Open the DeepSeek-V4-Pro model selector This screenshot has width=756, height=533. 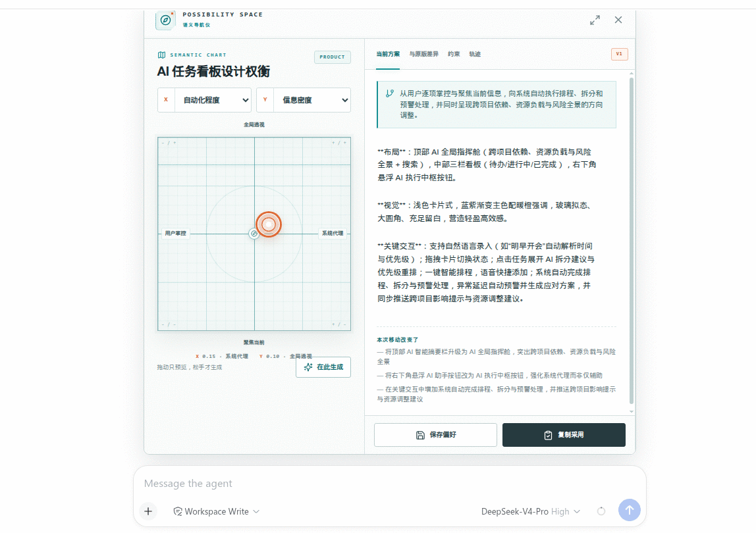coord(530,511)
